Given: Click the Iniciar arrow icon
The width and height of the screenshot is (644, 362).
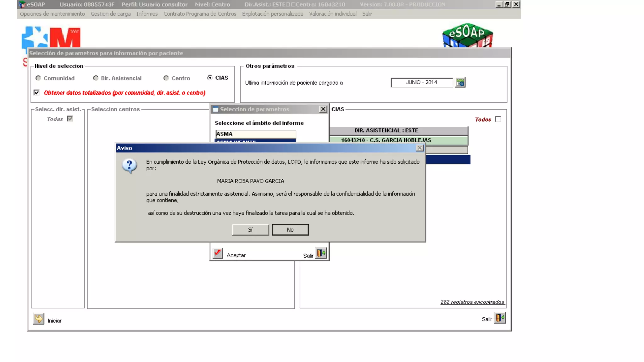Looking at the screenshot, I should pos(39,319).
